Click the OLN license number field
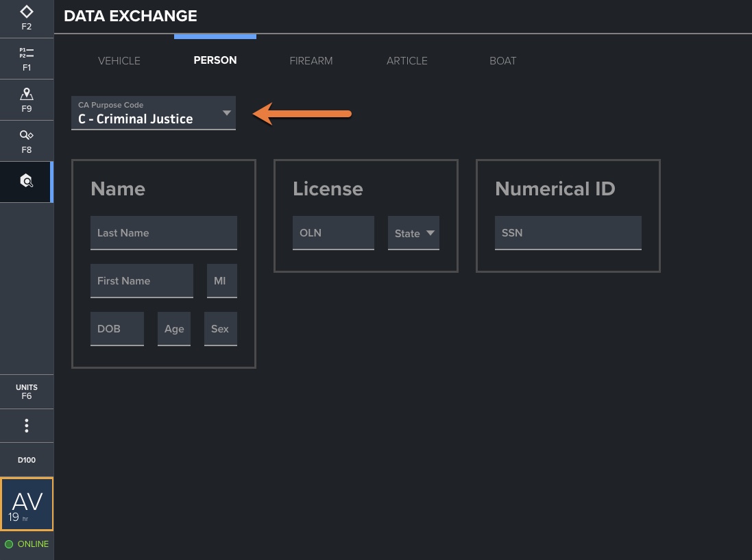The height and width of the screenshot is (560, 752). coord(333,233)
